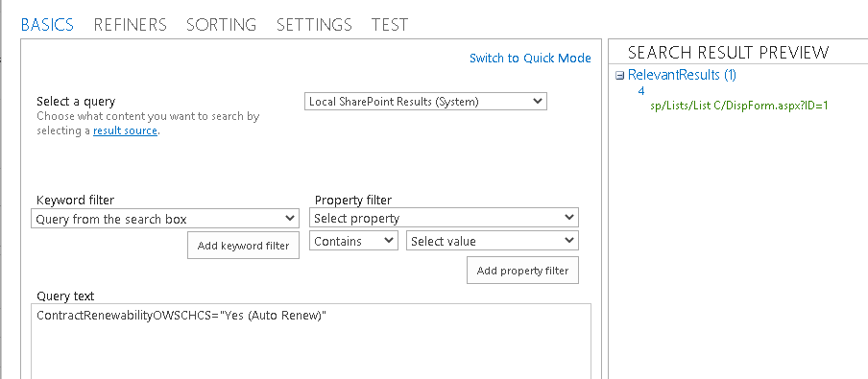
Task: Switch to the SORTING tab
Action: click(222, 25)
